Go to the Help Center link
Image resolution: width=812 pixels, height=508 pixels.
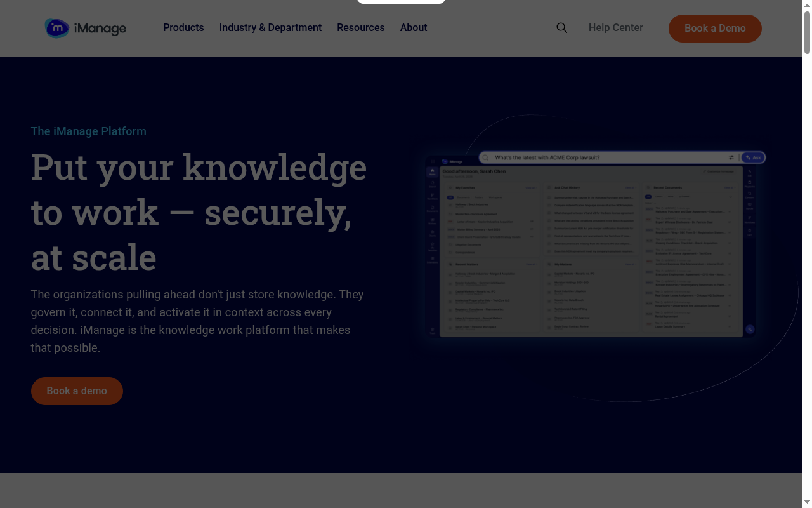(616, 28)
